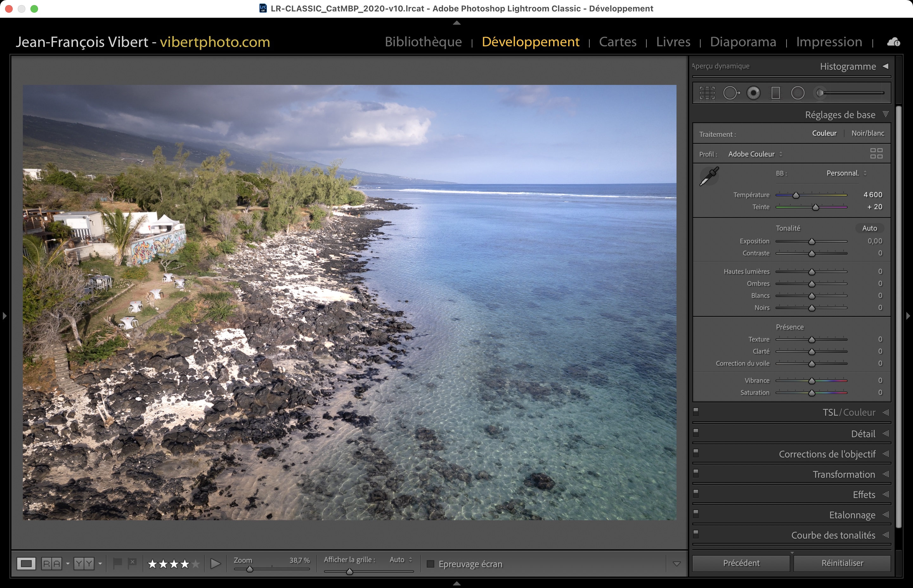Screen dimensions: 913x588
Task: Select the Radial filter tool
Action: click(x=798, y=93)
